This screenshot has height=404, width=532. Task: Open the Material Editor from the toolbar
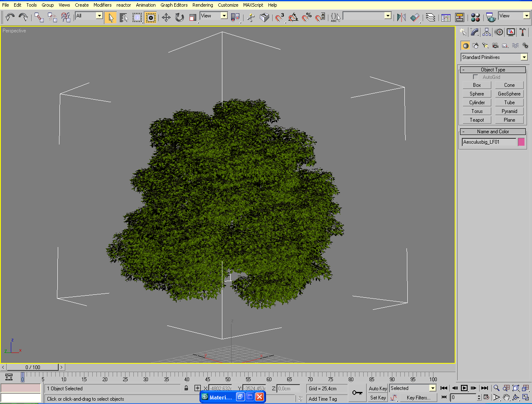pos(475,17)
